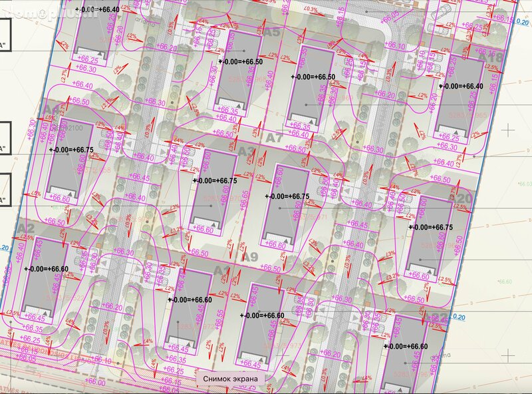Select the A7 lot label
The height and width of the screenshot is (394, 532).
click(x=274, y=138)
